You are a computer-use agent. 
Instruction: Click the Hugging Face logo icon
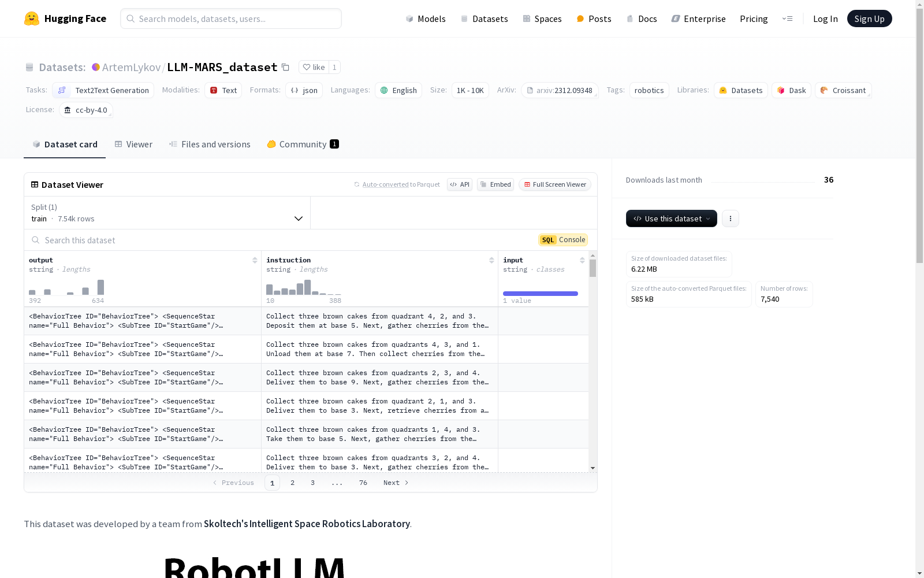(x=32, y=18)
